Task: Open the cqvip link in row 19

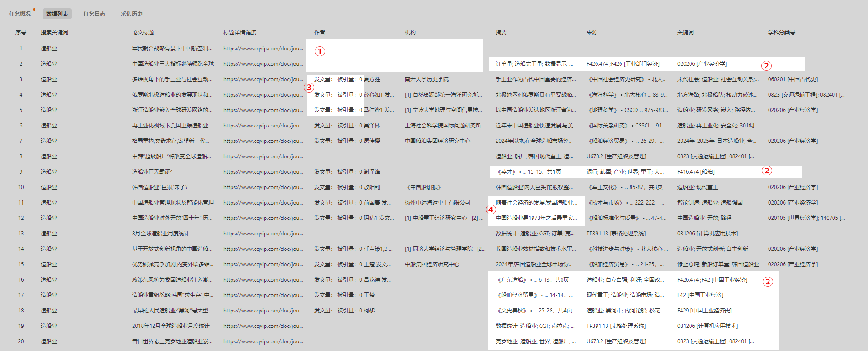Action: [x=263, y=326]
